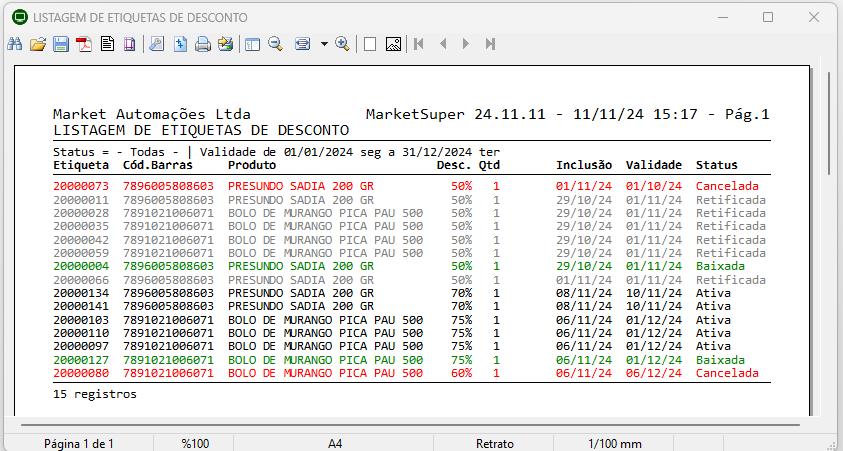
Task: Click the 60% discount value
Action: (461, 373)
